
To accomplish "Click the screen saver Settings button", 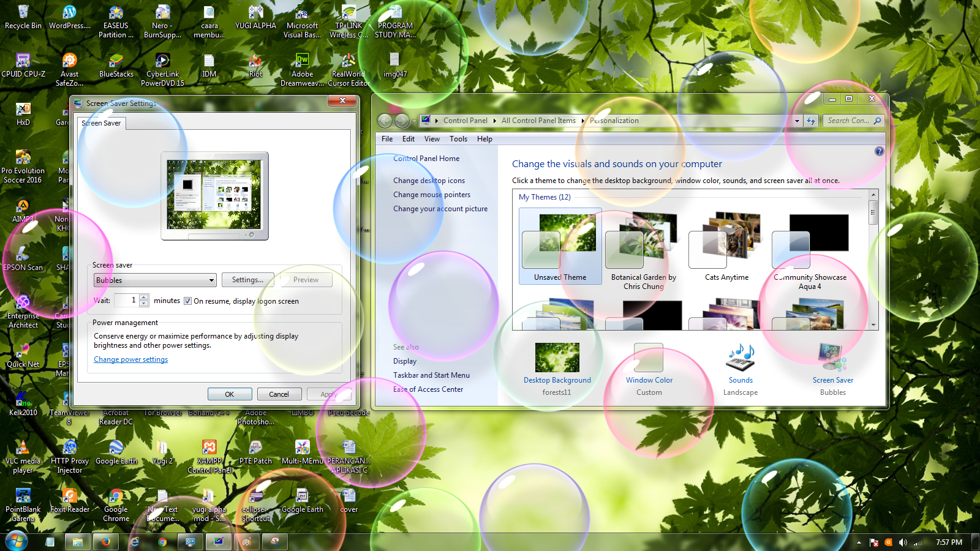I will 247,280.
